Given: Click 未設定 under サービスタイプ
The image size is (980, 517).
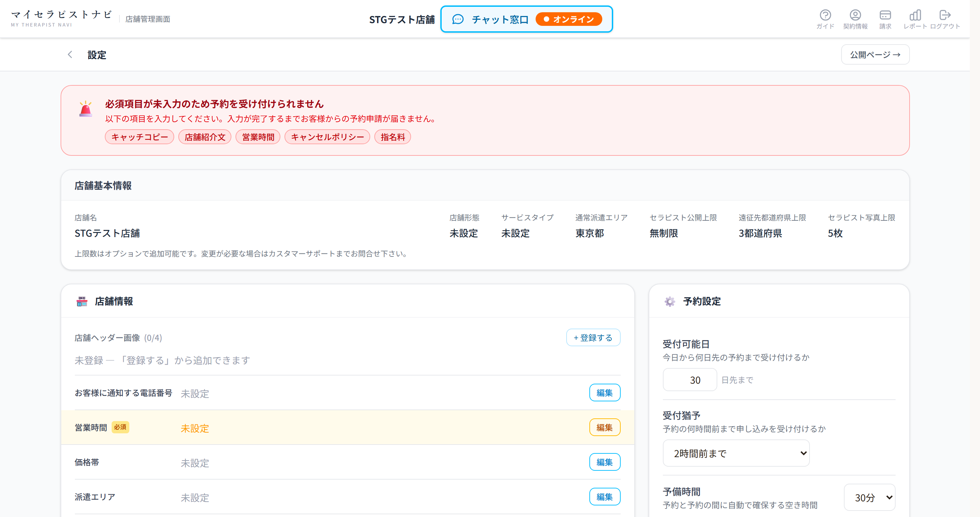Looking at the screenshot, I should click(515, 233).
